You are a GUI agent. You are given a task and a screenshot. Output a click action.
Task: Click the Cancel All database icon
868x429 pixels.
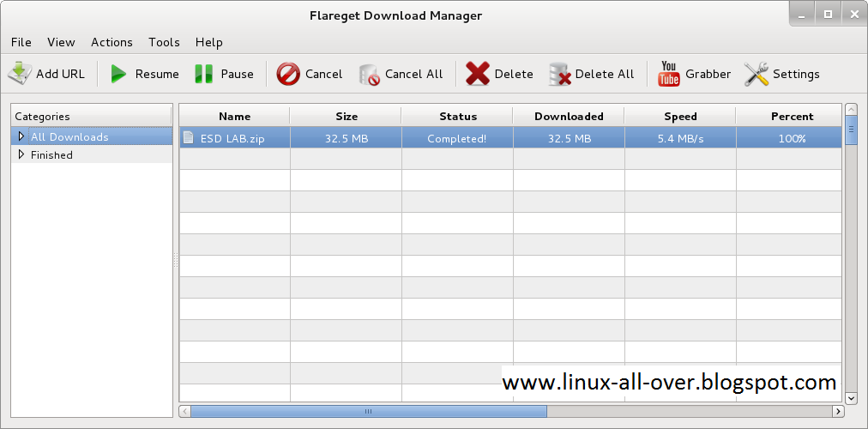(x=369, y=74)
